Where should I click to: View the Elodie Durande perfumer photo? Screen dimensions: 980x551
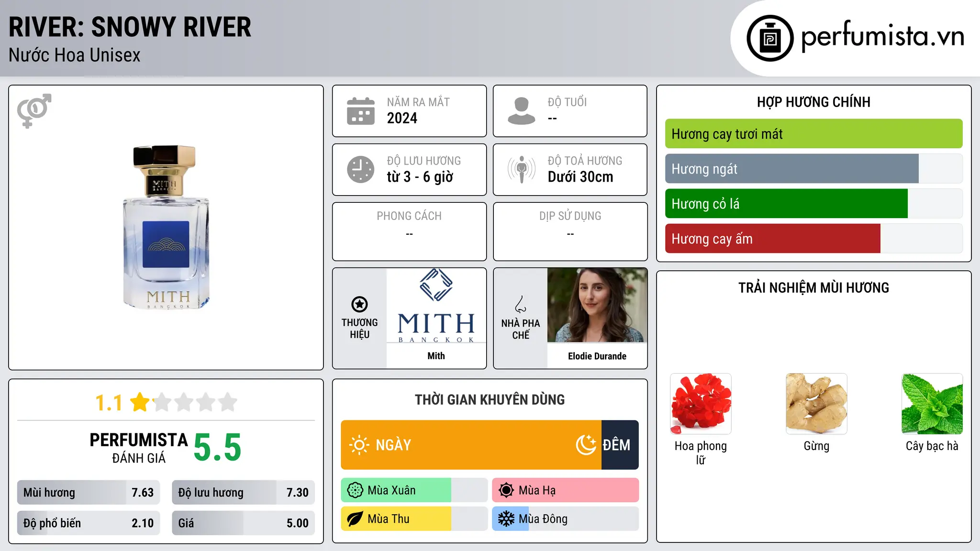pyautogui.click(x=597, y=305)
